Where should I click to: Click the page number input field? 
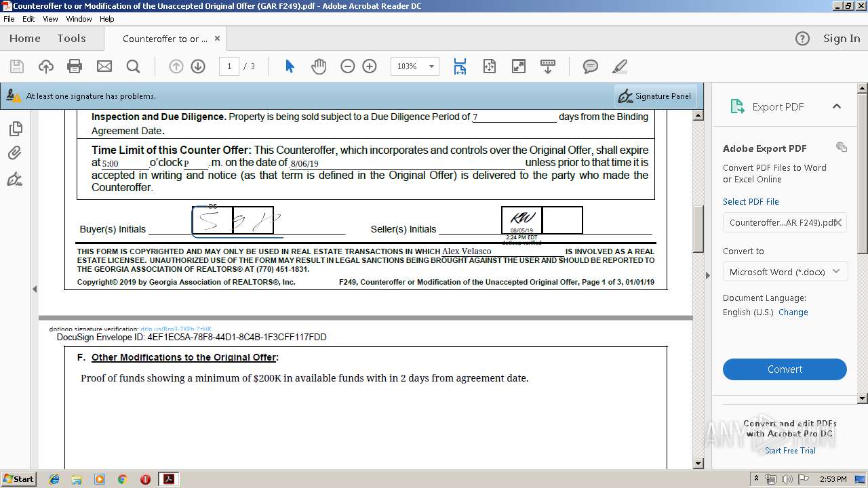click(x=229, y=66)
